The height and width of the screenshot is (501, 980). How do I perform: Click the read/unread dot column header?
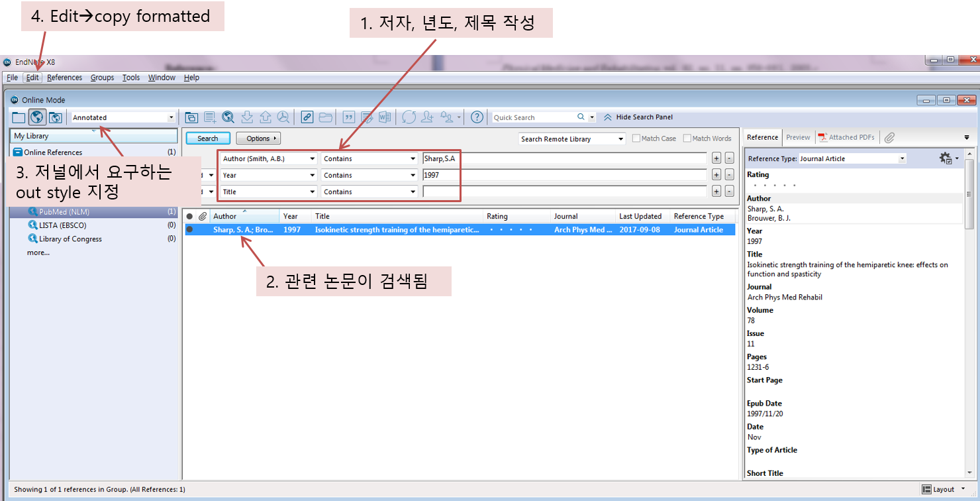189,216
